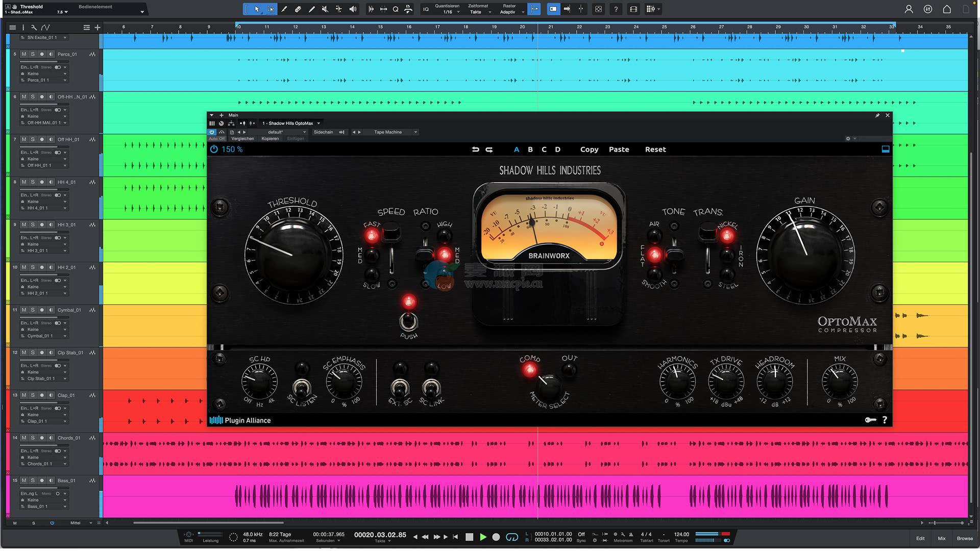
Task: Open the video player icon
Action: [633, 9]
